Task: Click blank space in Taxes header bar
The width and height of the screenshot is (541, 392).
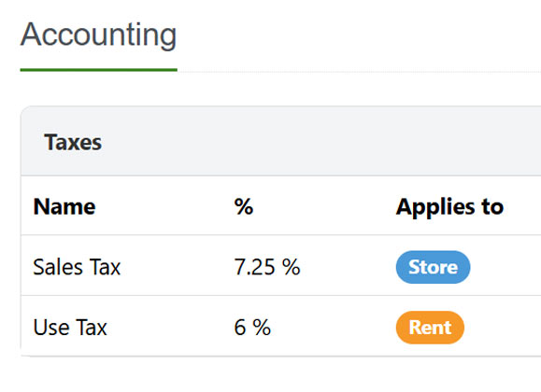Action: [x=310, y=141]
